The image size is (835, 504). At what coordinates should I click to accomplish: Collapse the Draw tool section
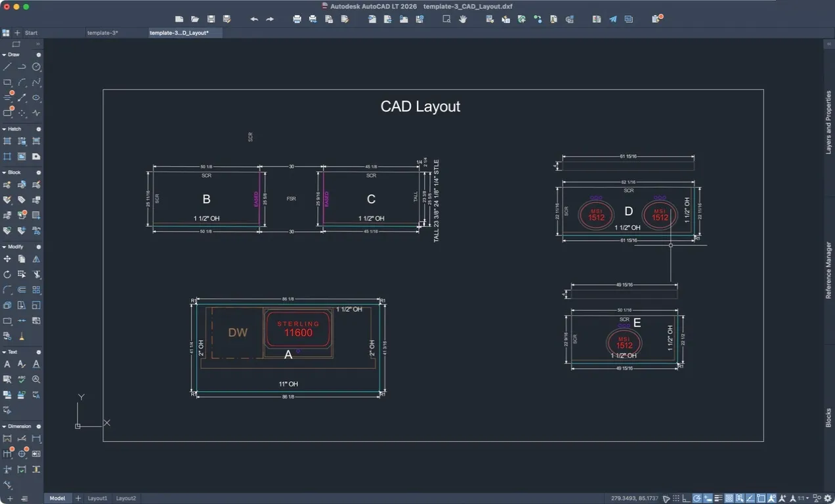tap(4, 55)
